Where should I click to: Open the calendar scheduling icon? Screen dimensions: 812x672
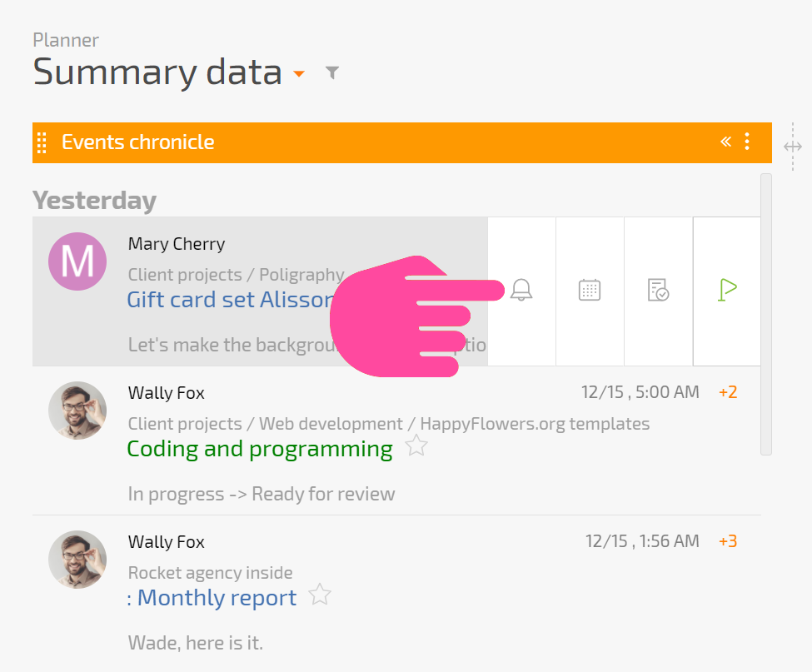(x=590, y=290)
